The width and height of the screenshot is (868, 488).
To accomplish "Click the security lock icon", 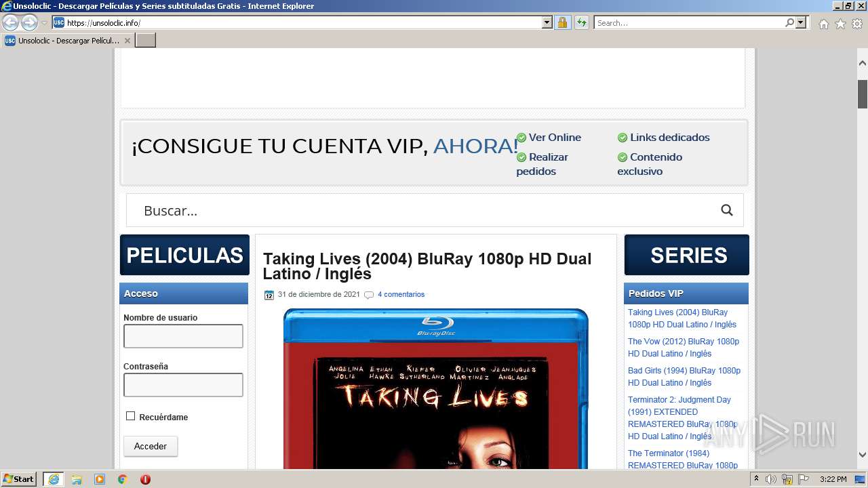I will pyautogui.click(x=562, y=22).
